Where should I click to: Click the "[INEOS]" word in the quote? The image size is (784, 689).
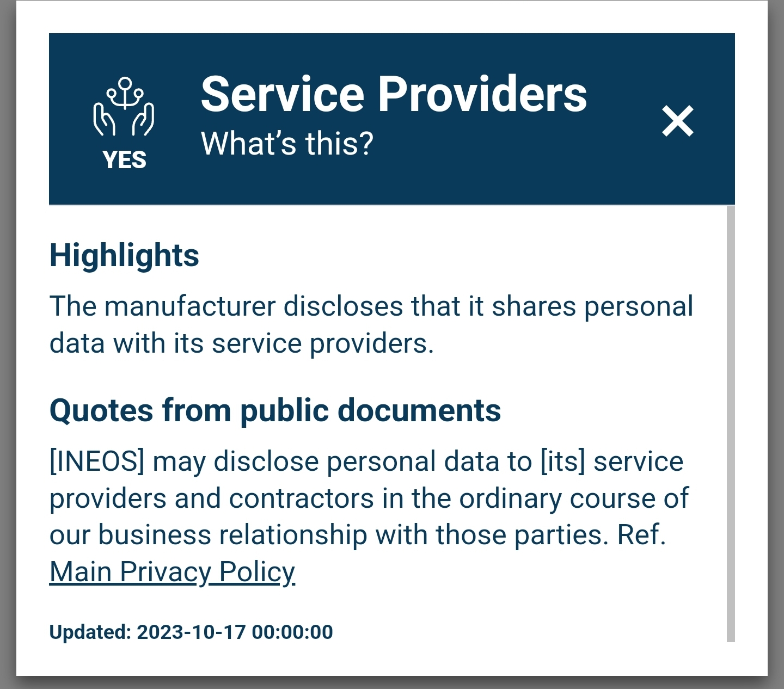click(x=97, y=462)
